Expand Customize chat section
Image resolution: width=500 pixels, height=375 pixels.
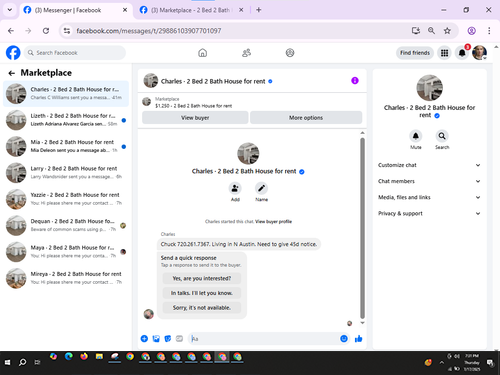coord(429,165)
